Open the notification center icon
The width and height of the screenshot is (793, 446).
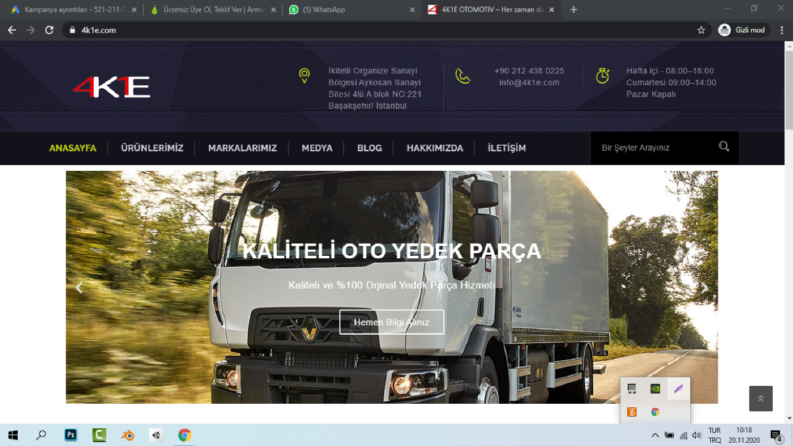[x=777, y=435]
